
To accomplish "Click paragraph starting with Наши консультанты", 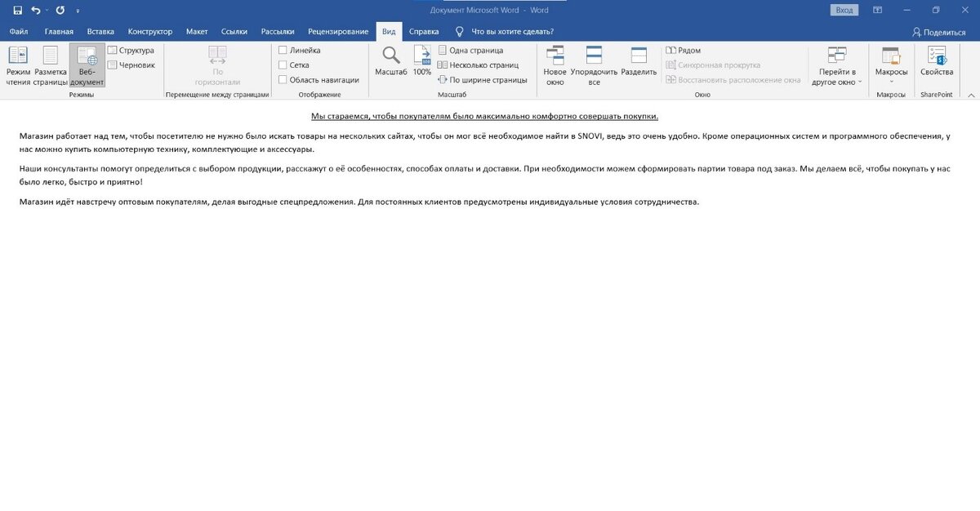I will [485, 176].
